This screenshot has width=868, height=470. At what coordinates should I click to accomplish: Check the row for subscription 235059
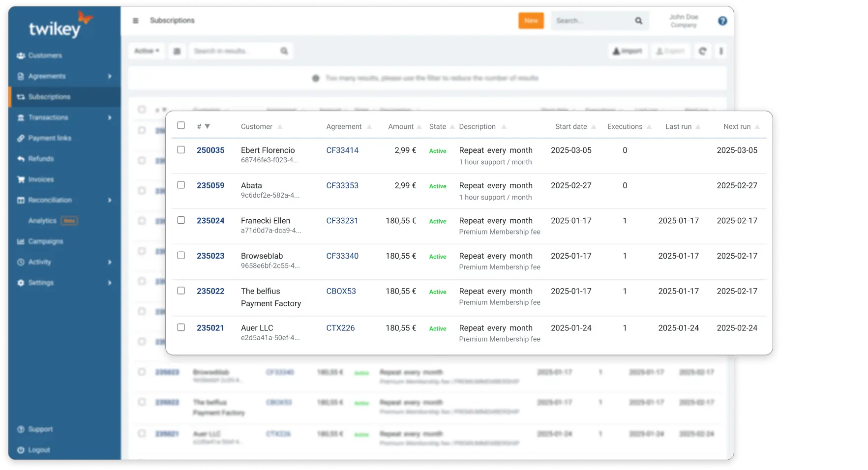181,185
